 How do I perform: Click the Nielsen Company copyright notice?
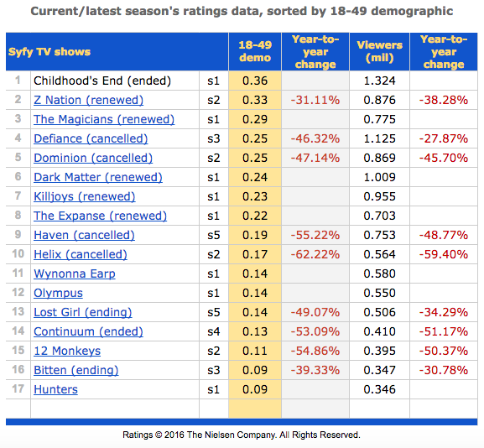(x=242, y=435)
